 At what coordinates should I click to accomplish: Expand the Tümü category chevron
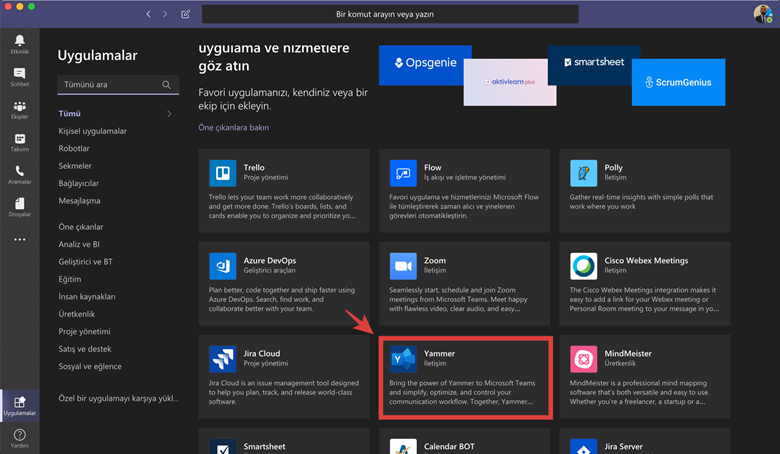point(169,114)
